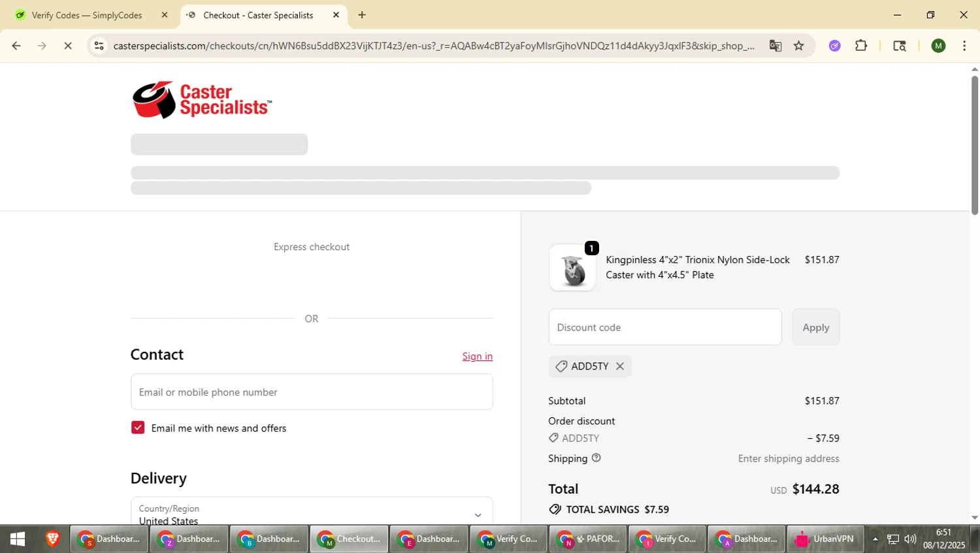Click the Kingpinless 4"x2" Trionix product name
This screenshot has height=553, width=980.
coord(698,267)
